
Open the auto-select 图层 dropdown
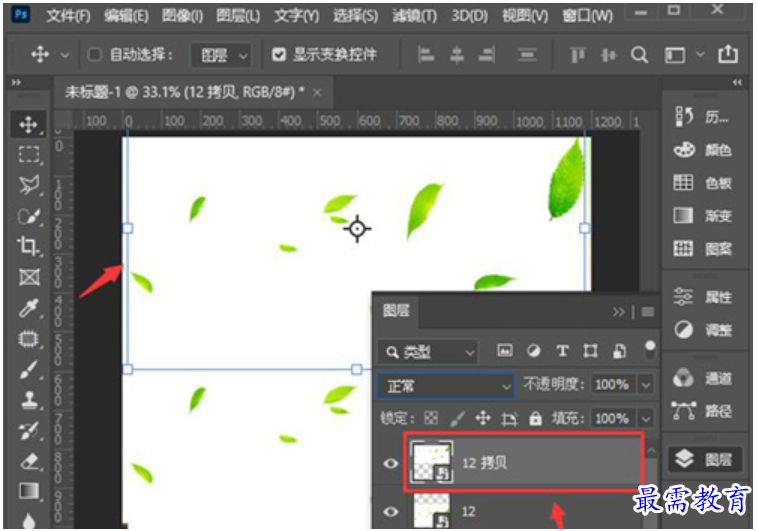[x=223, y=56]
